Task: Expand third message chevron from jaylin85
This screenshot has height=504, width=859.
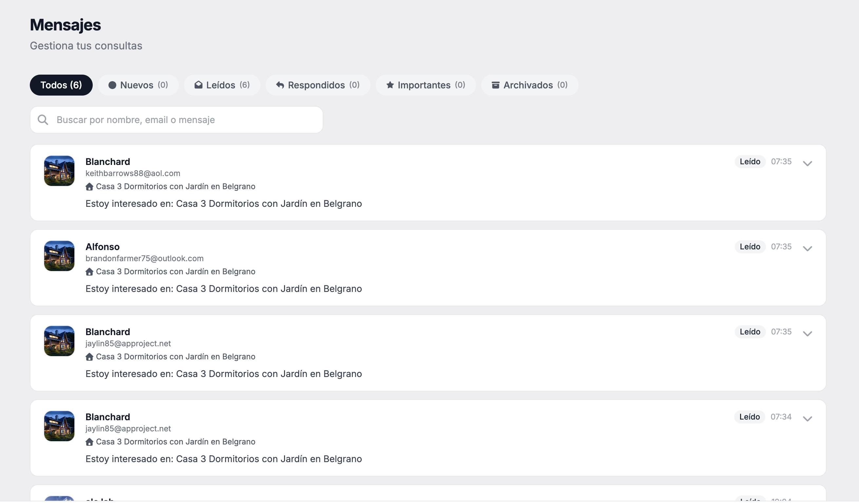Action: [x=807, y=334]
